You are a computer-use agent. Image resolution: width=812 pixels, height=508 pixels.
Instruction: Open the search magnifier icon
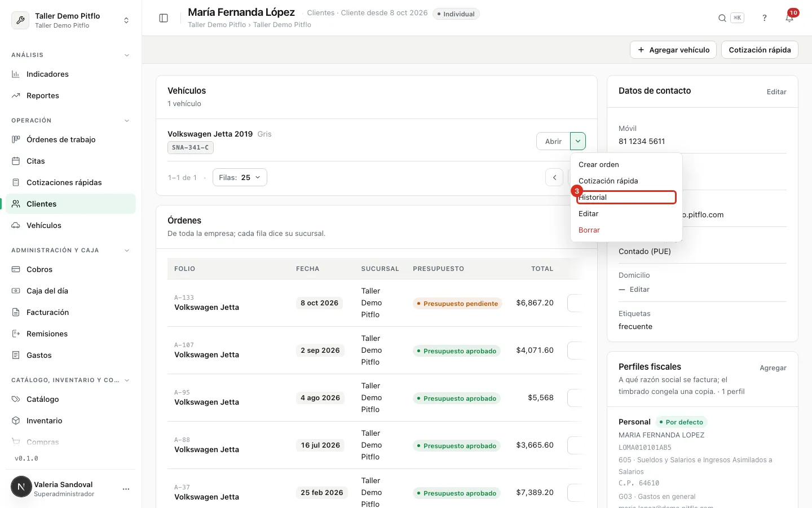pyautogui.click(x=722, y=18)
